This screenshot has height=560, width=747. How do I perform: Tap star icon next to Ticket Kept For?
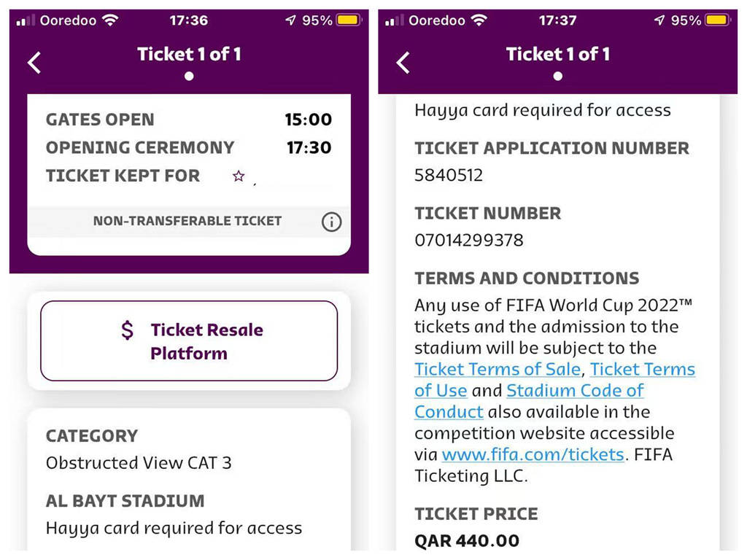[238, 176]
